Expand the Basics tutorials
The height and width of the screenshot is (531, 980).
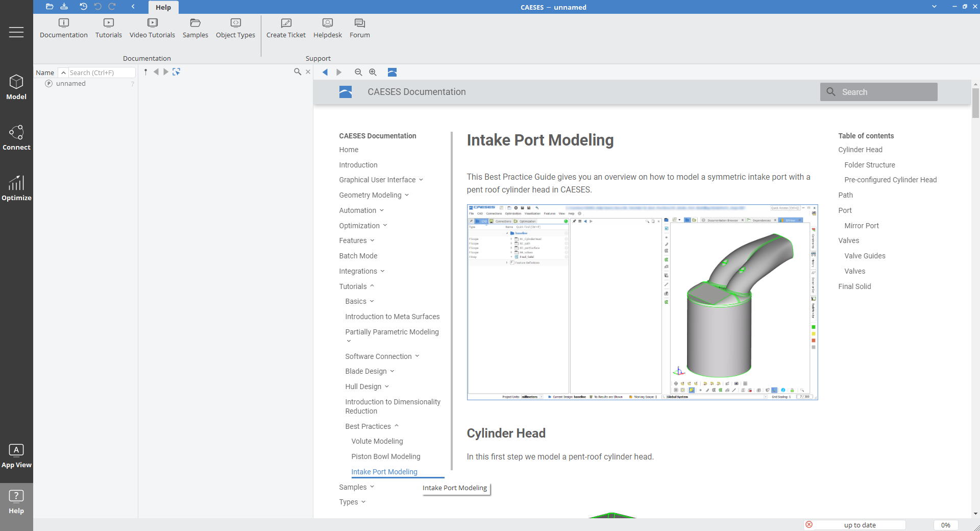tap(372, 301)
